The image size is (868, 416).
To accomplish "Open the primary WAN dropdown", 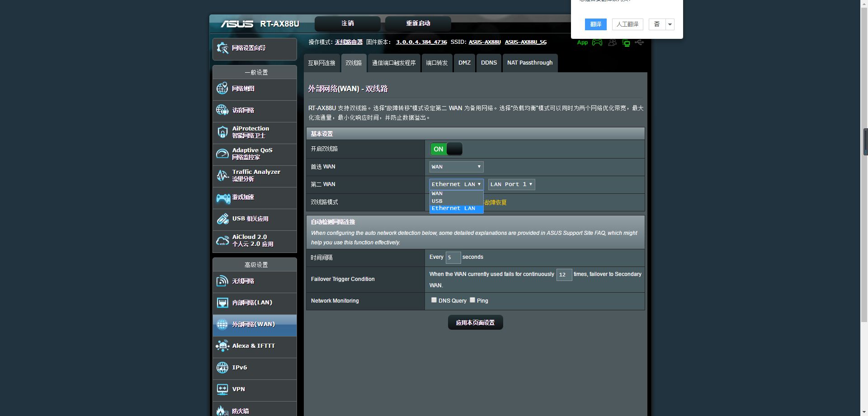I will [456, 167].
